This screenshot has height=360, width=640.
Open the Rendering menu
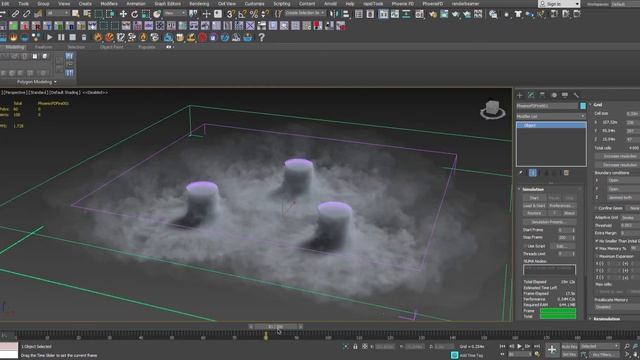[x=199, y=4]
